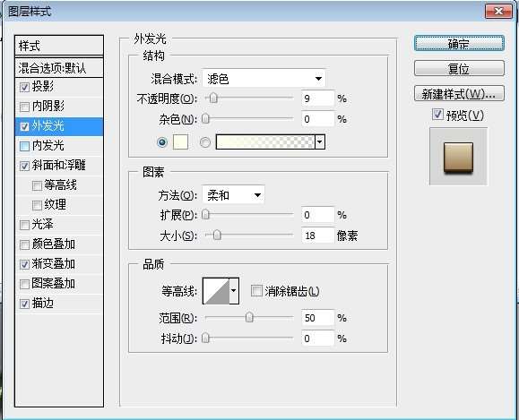Viewport: 519px width, 420px height.
Task: Open the 渐变叠加 gradient overlay settings
Action: [54, 263]
